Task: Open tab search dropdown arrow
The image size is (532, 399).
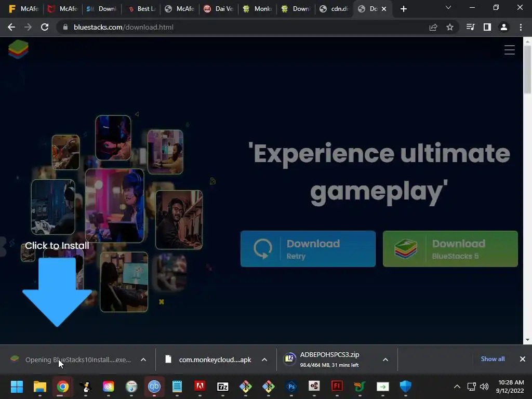Action: coord(448,7)
